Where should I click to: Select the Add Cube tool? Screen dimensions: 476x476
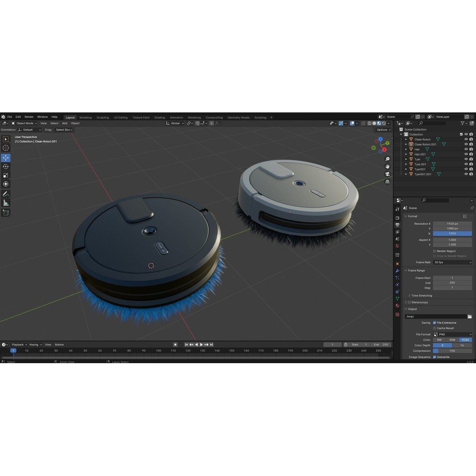tap(6, 212)
